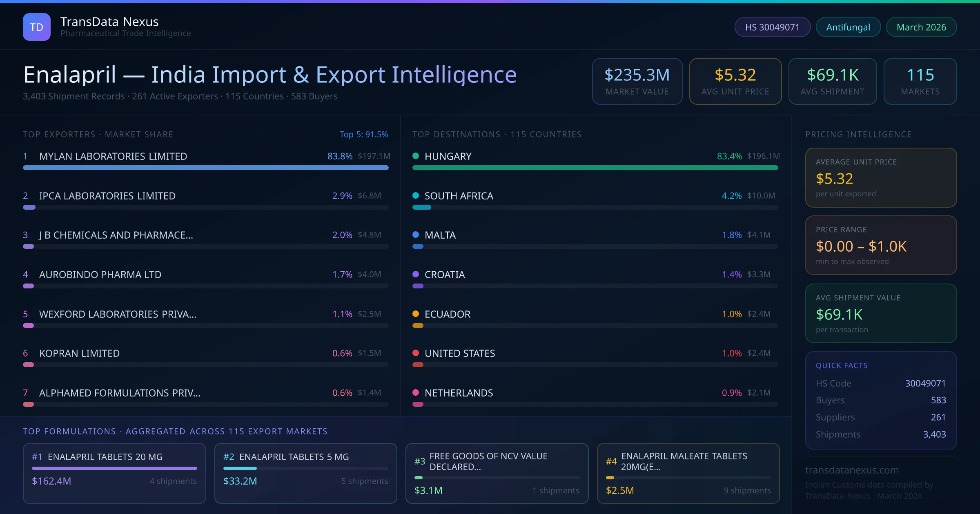Expand the FREE GOODS OF NCV formulation card
The height and width of the screenshot is (514, 980).
tap(497, 473)
